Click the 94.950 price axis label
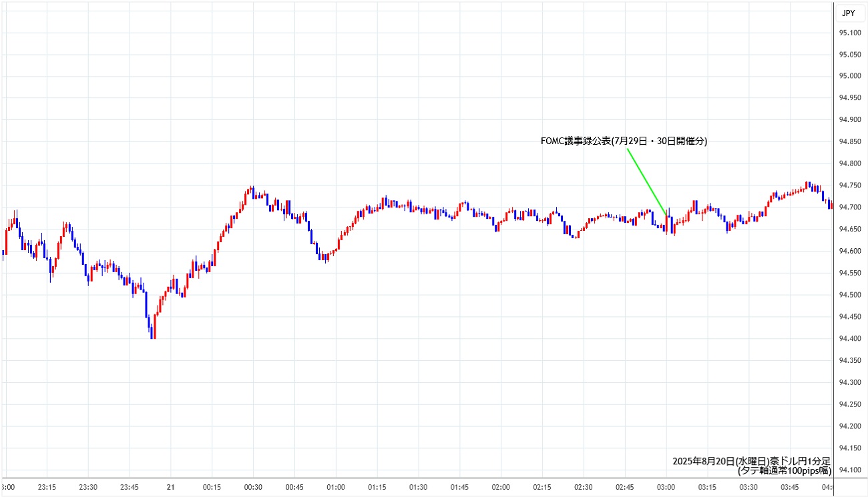The image size is (868, 497). 850,98
